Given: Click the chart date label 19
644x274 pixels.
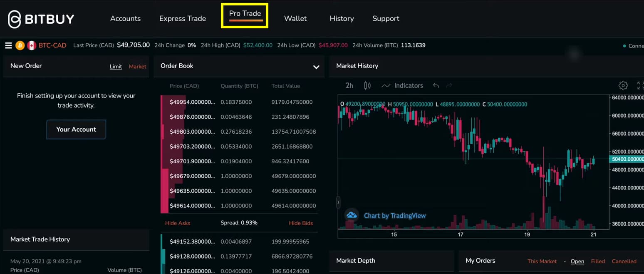Looking at the screenshot, I should [527, 234].
